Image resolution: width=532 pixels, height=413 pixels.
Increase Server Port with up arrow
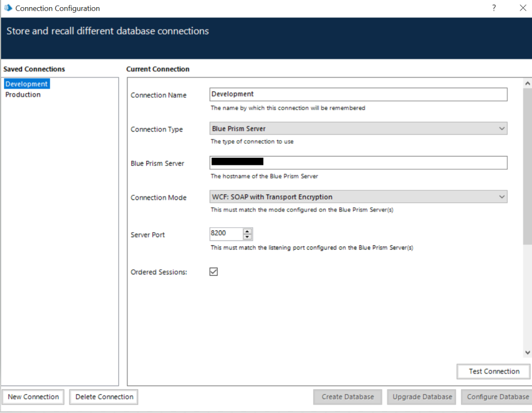247,231
